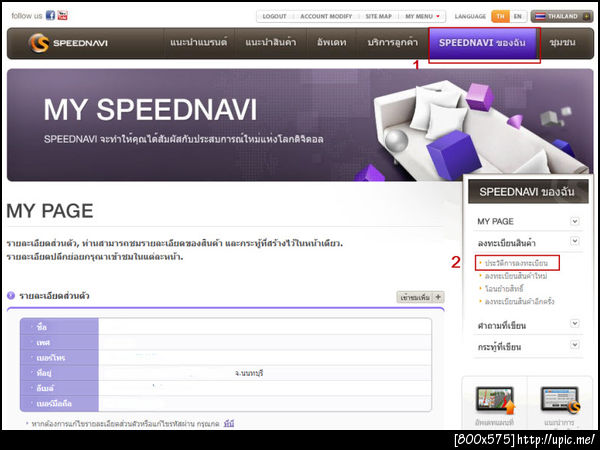Open ลงทะเบียนสินค้าอีกครั้ง sidebar link
The width and height of the screenshot is (600, 450).
pos(519,301)
